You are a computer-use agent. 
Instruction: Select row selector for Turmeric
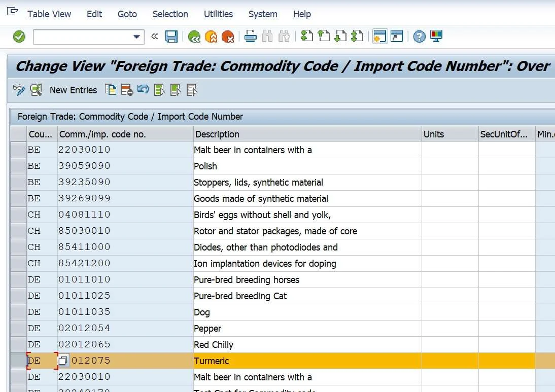tap(18, 361)
